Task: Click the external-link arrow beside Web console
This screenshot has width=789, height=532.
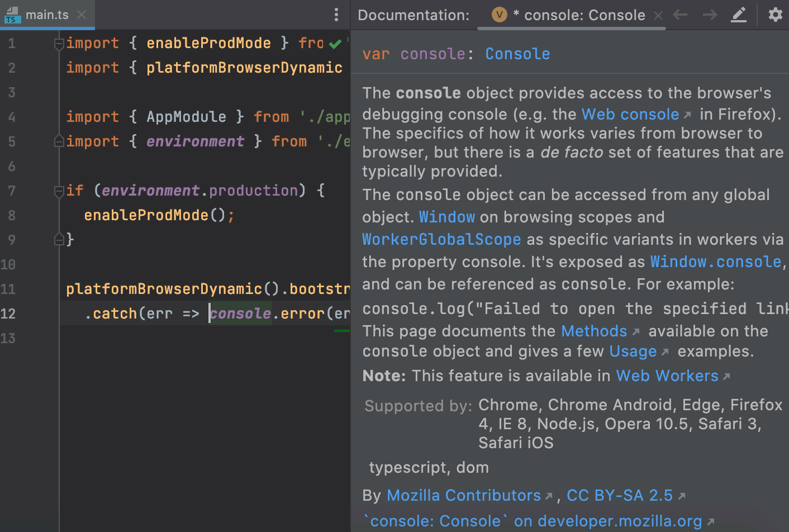Action: (x=688, y=112)
